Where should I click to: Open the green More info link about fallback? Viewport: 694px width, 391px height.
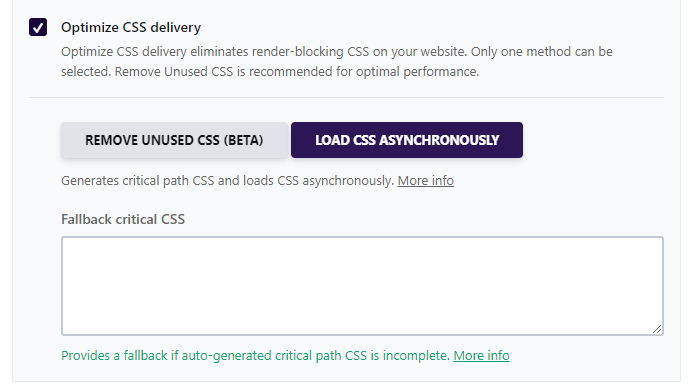pos(481,356)
